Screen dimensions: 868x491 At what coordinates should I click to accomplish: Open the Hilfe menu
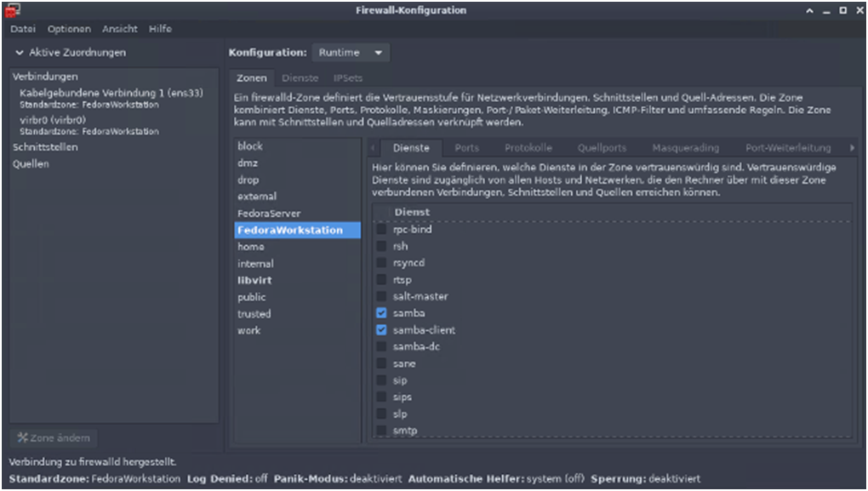160,29
